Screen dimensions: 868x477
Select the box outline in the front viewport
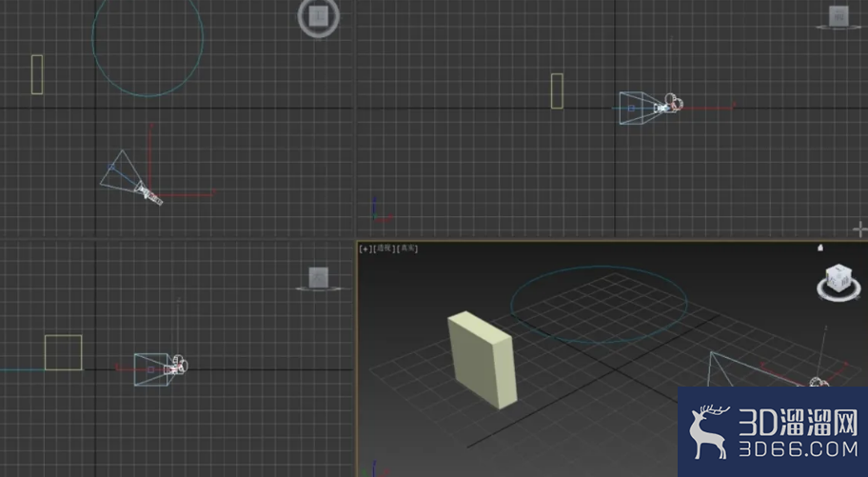pos(557,90)
